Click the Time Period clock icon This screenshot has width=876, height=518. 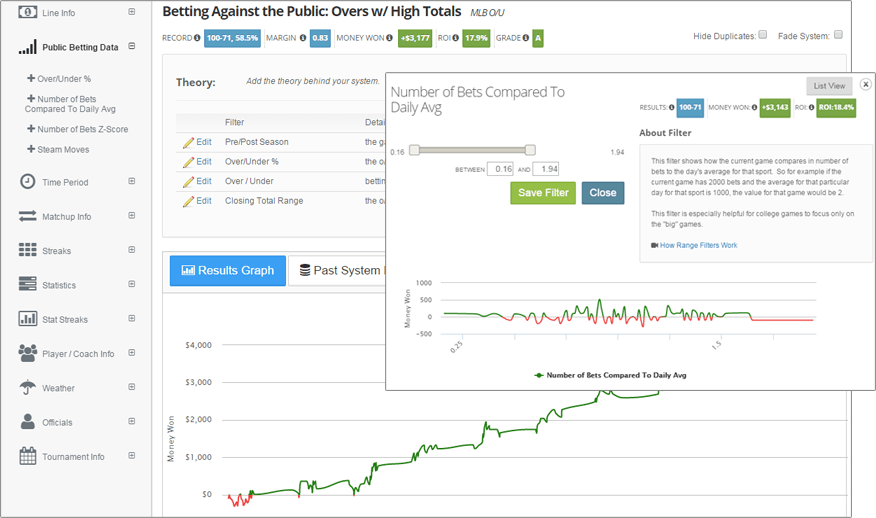pos(27,181)
